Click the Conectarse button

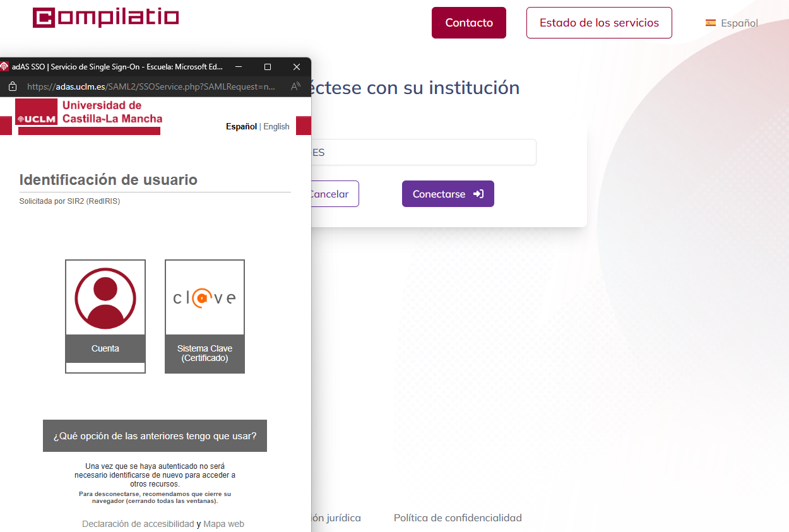(x=448, y=194)
